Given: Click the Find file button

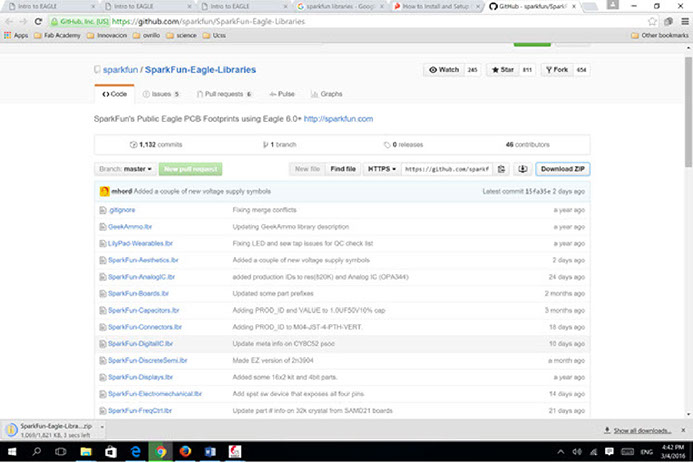Looking at the screenshot, I should point(343,169).
